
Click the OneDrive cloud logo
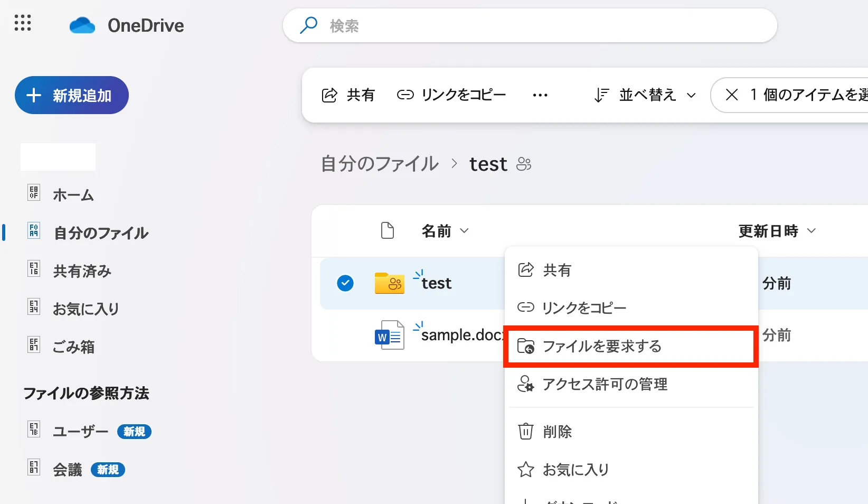82,25
